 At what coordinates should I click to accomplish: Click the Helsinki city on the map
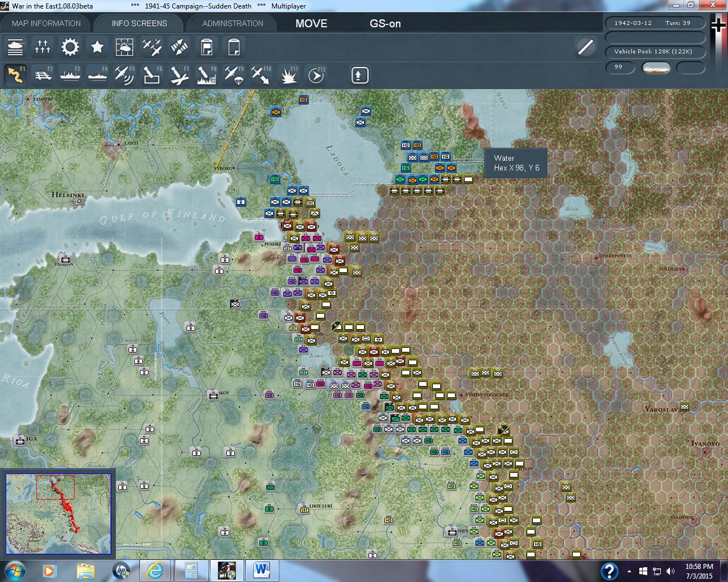pos(78,201)
